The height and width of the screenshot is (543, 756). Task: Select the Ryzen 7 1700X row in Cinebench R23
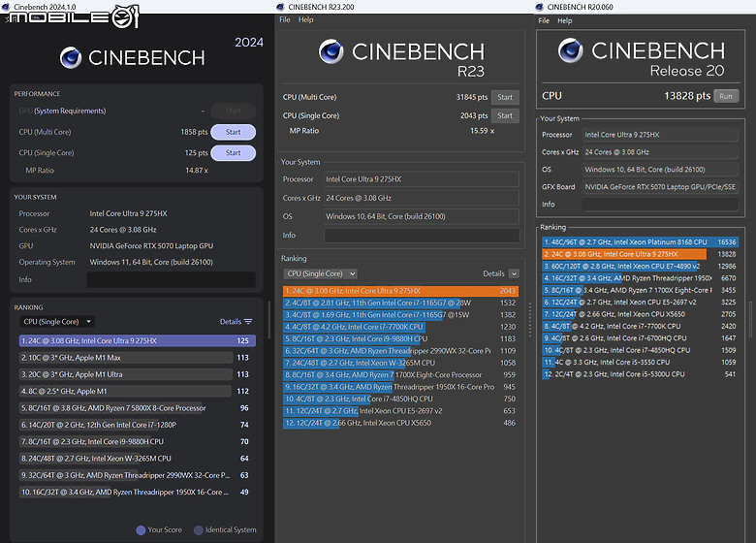[400, 375]
